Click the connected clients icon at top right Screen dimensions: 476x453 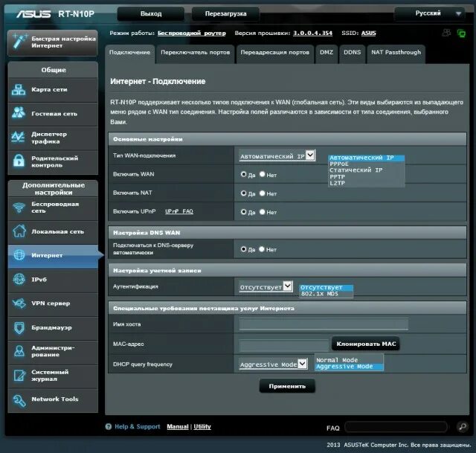click(446, 33)
